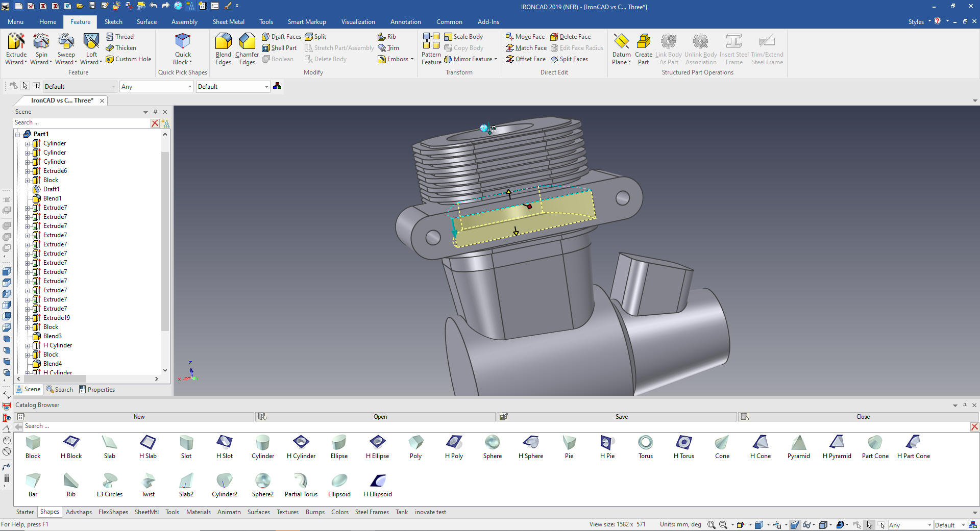Switch to the Sheet Metal ribbon tab
Screen dimensions: 980x531
point(228,22)
